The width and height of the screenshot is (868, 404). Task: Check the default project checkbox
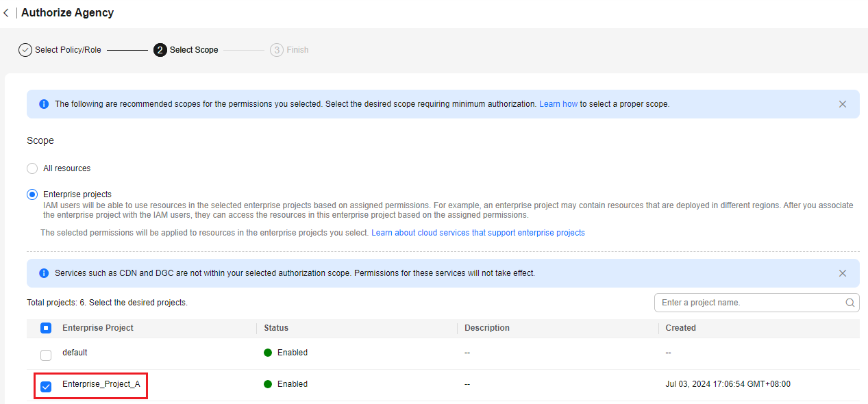[x=46, y=355]
